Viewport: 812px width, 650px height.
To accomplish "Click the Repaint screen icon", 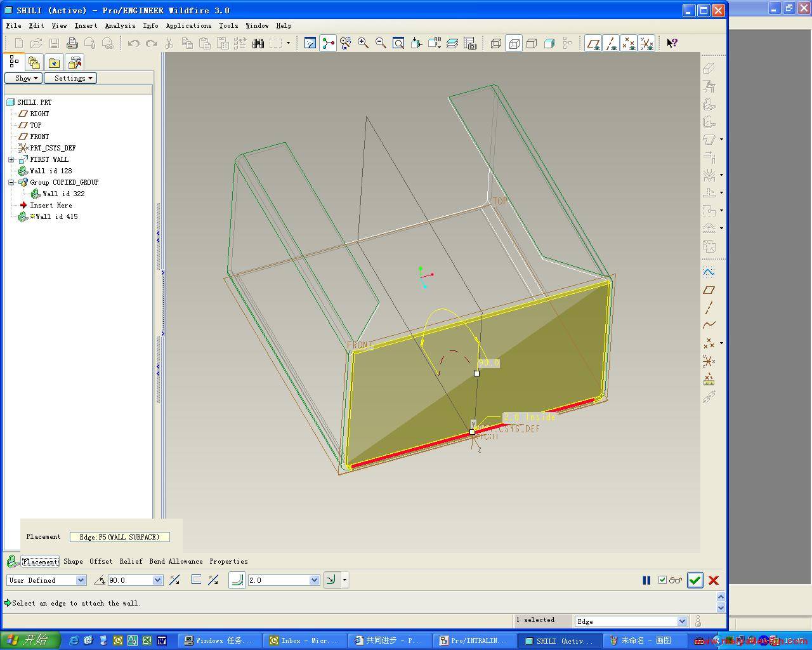I will click(x=310, y=43).
